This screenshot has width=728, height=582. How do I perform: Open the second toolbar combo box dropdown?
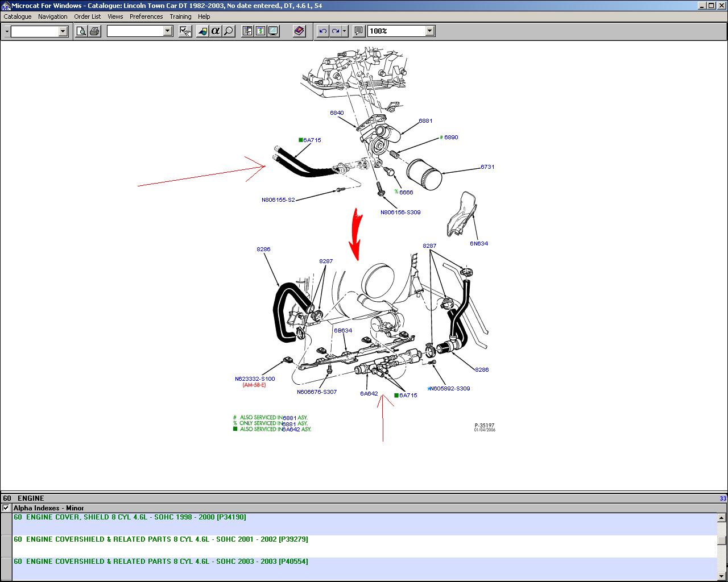[x=167, y=31]
